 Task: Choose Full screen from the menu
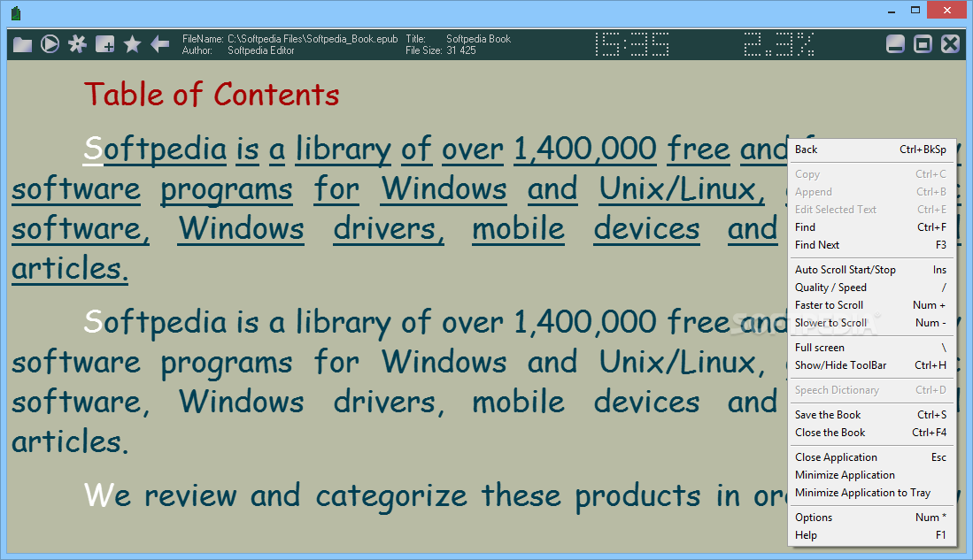click(870, 348)
